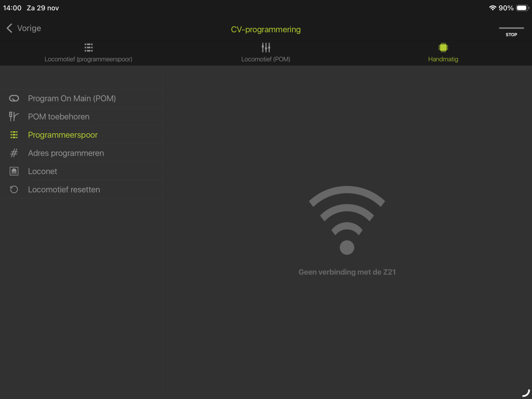Click the circular reset arrow icon
The height and width of the screenshot is (399, 532).
[x=14, y=189]
